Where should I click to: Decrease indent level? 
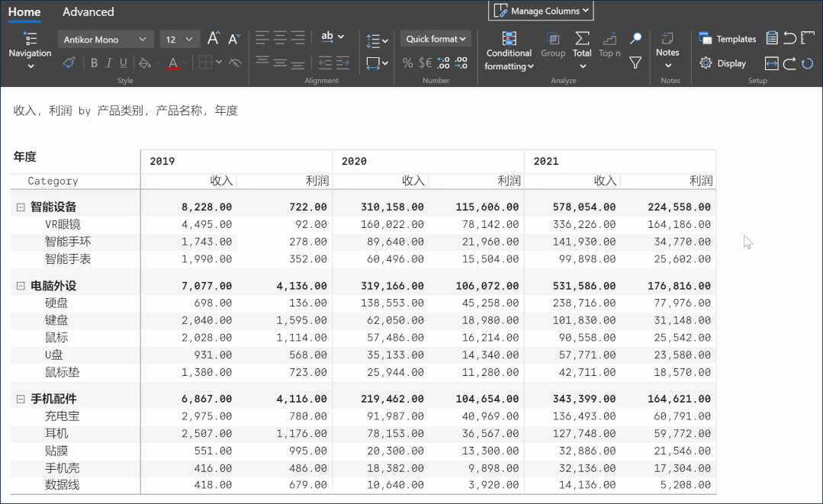325,63
